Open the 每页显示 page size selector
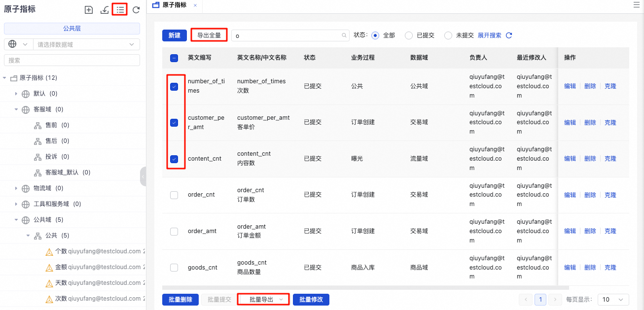 (613, 299)
